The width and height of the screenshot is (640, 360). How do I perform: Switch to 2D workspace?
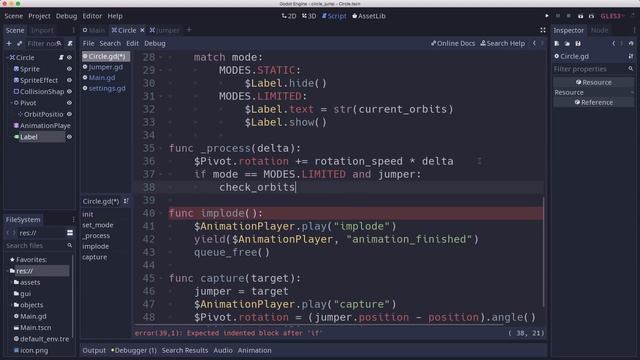[289, 16]
